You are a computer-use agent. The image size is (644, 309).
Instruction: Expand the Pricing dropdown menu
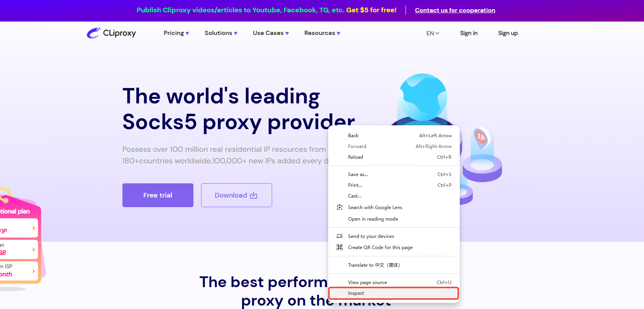(176, 33)
